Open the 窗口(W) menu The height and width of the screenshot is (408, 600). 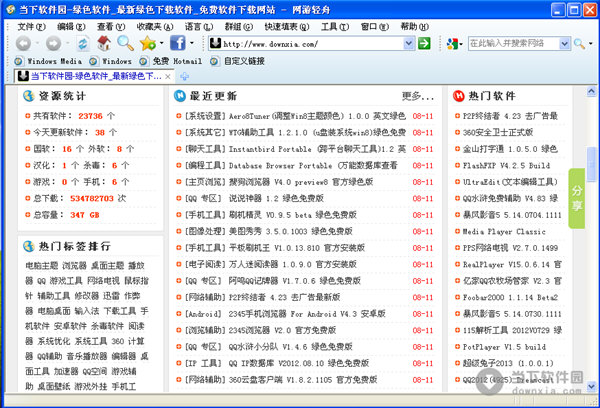pyautogui.click(x=375, y=26)
